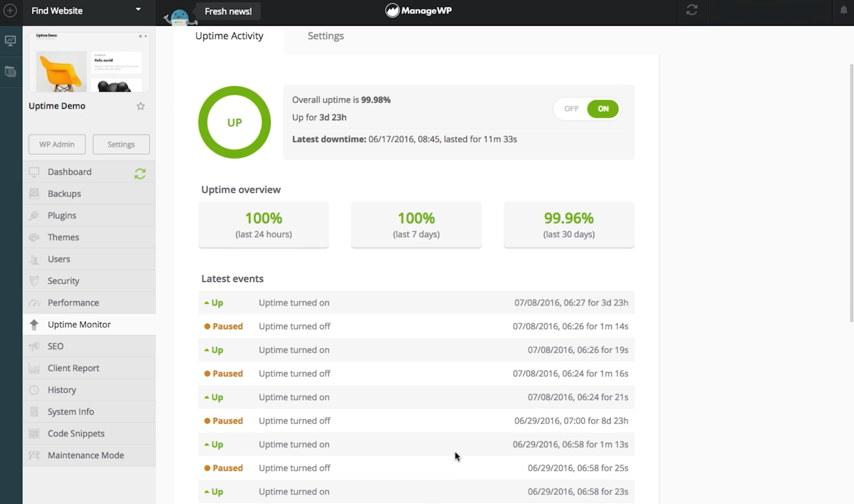Click the sync refresh icon in top bar
The width and height of the screenshot is (854, 504).
(x=692, y=10)
